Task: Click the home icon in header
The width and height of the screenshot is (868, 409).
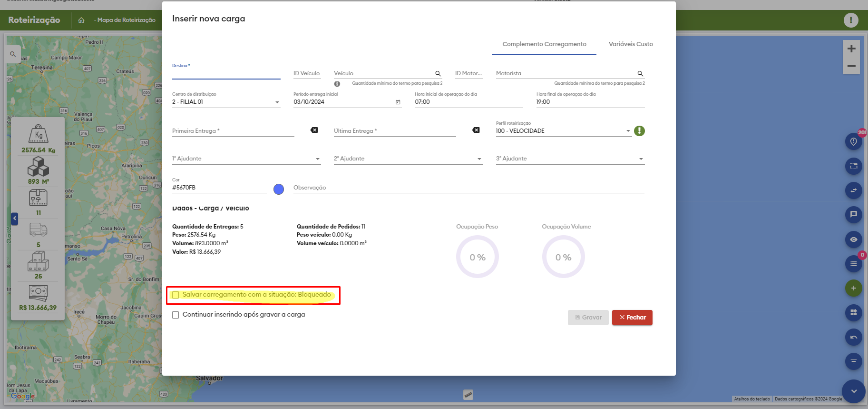Action: (x=81, y=20)
